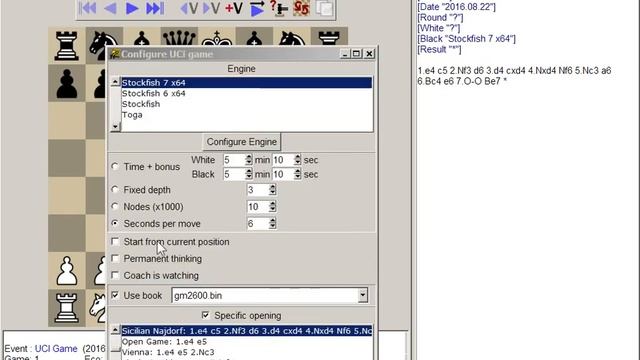
Task: Adjust White minutes spinner
Action: [249, 160]
